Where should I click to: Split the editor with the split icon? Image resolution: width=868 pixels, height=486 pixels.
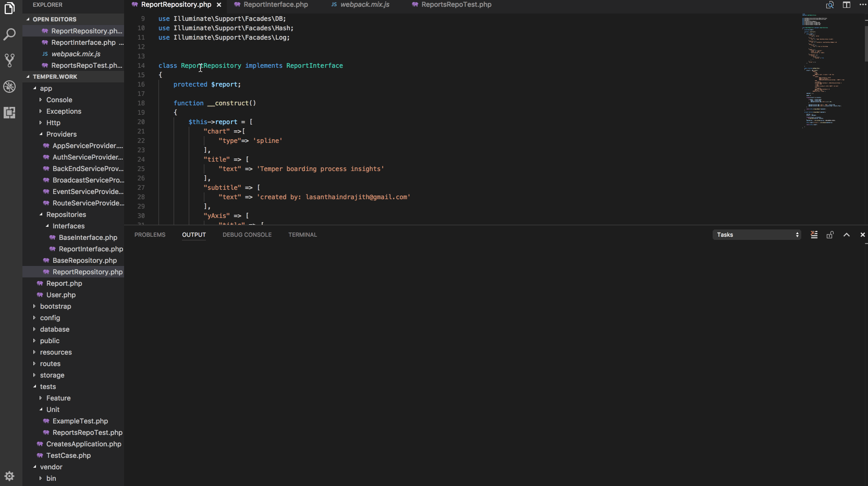pyautogui.click(x=847, y=5)
